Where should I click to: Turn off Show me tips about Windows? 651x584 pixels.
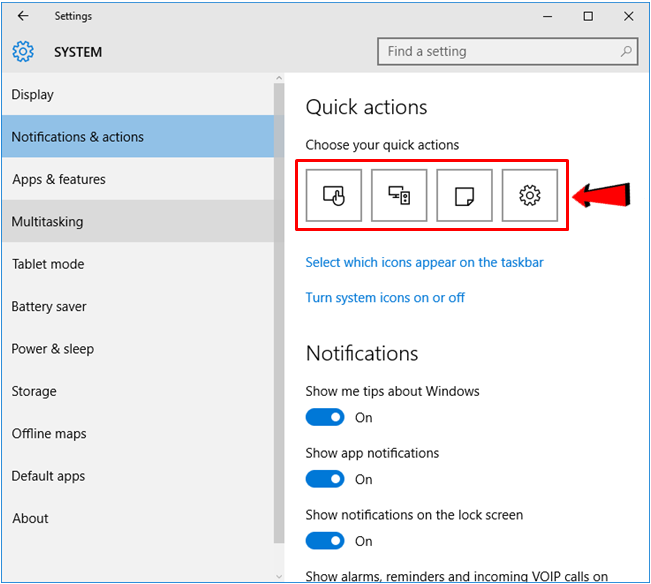pos(325,417)
